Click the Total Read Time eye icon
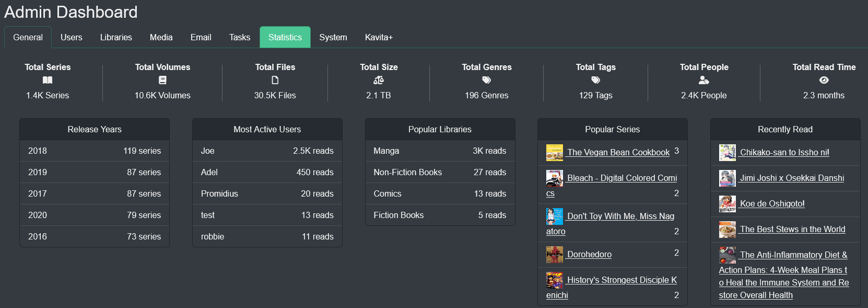 (824, 80)
